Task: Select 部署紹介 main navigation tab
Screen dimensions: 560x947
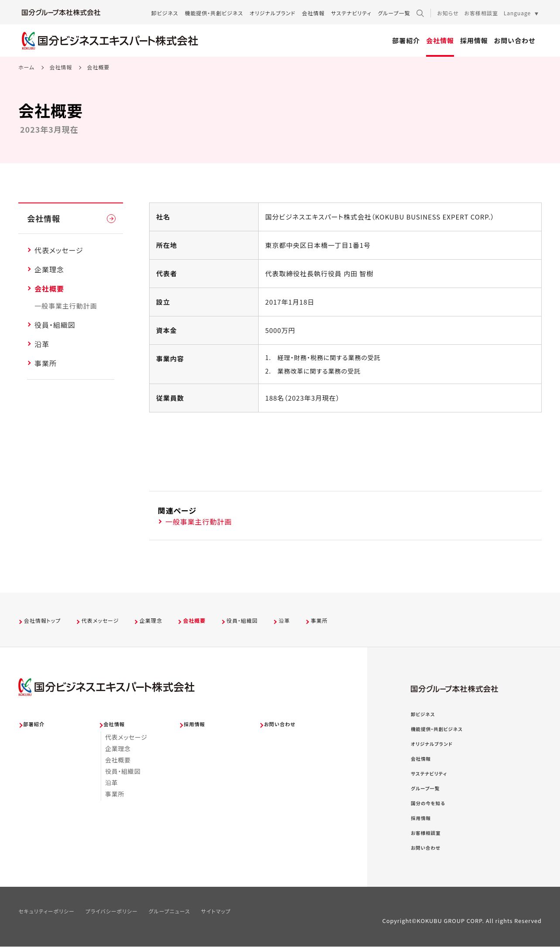Action: [x=406, y=41]
